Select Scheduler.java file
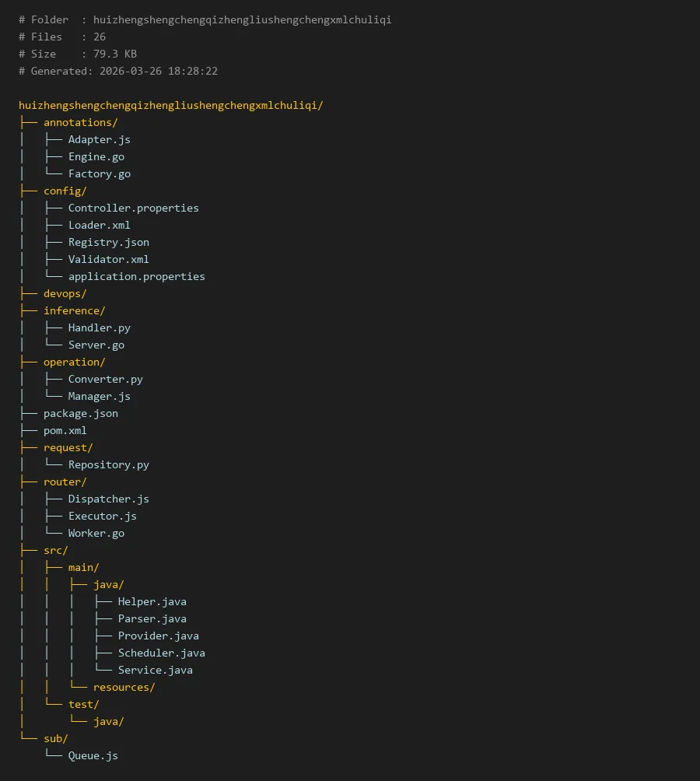The image size is (700, 781). point(161,653)
